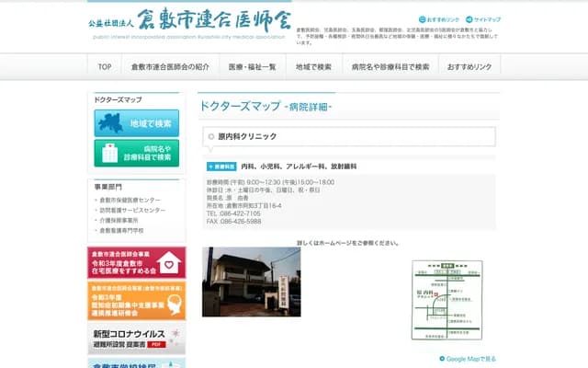Click the 事業部門 sidebar heading
The height and width of the screenshot is (368, 588).
pos(108,187)
